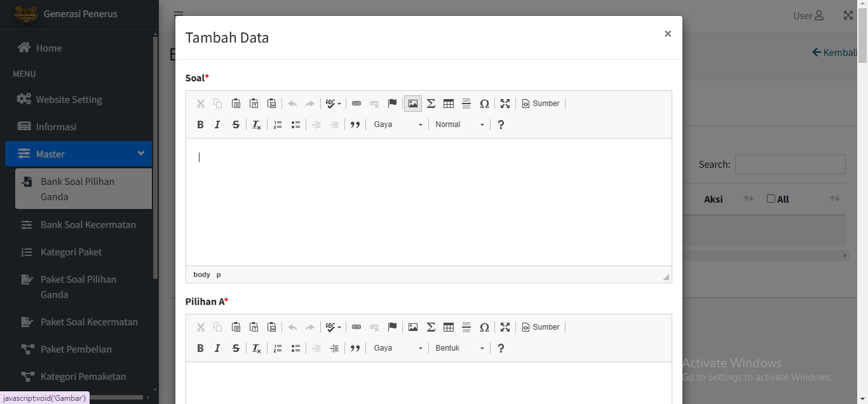Viewport: 868px width, 404px height.
Task: Insert table in Soal editor
Action: pos(449,104)
